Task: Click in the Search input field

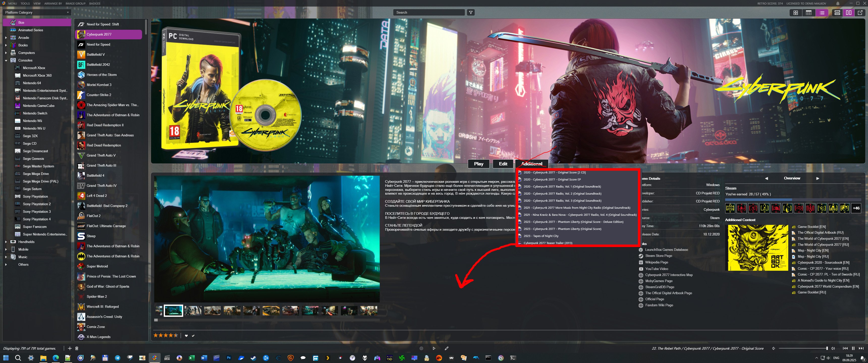Action: tap(429, 12)
